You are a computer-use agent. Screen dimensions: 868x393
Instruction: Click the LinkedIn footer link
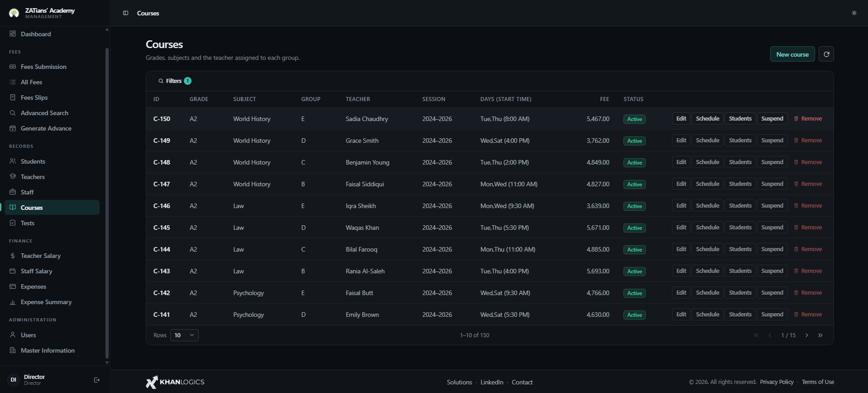click(492, 382)
